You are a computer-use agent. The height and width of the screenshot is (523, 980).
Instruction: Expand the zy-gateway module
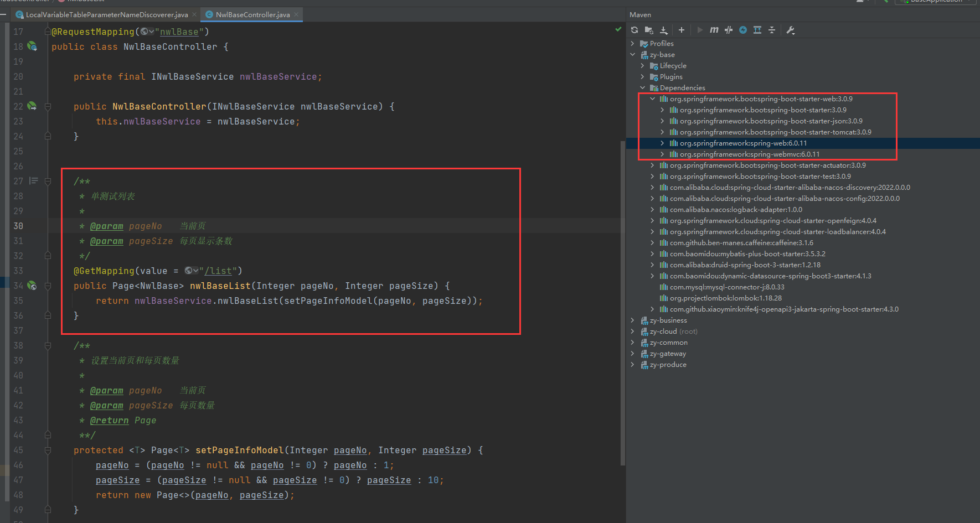coord(632,353)
